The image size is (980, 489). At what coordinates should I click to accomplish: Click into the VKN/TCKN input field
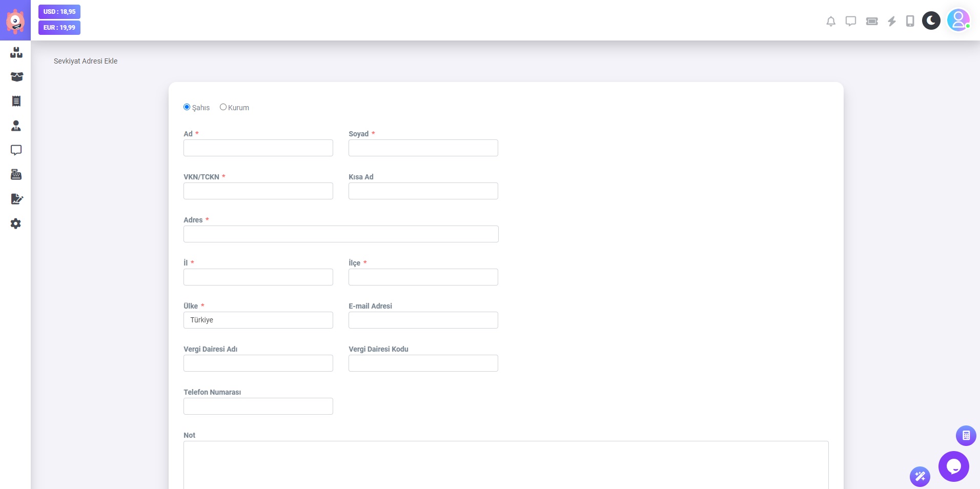(x=258, y=191)
